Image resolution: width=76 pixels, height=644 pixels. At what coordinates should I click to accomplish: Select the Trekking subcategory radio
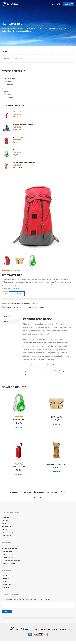pos(5,97)
